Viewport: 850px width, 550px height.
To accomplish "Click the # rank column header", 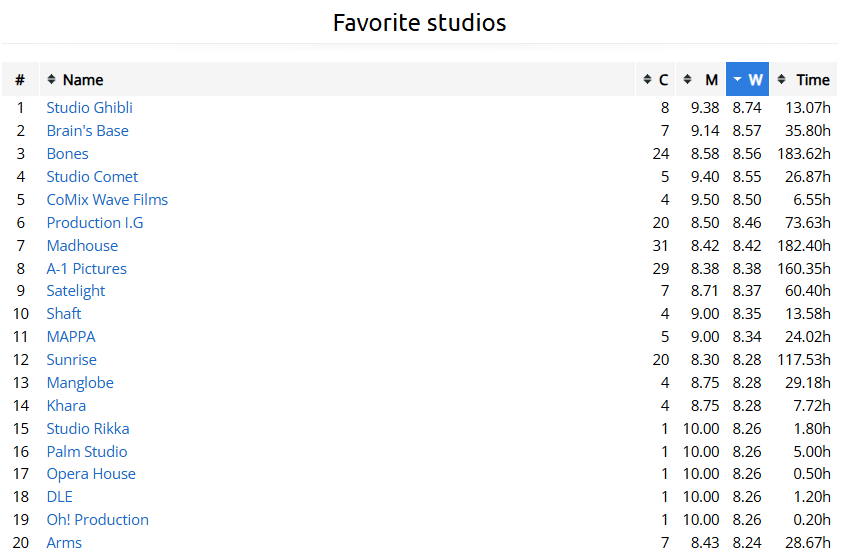I will click(20, 80).
